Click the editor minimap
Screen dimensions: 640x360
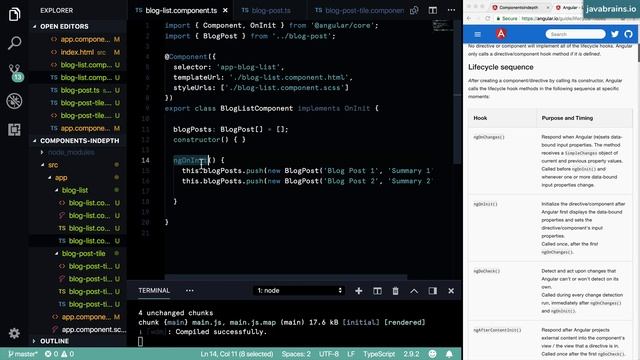coord(442,25)
